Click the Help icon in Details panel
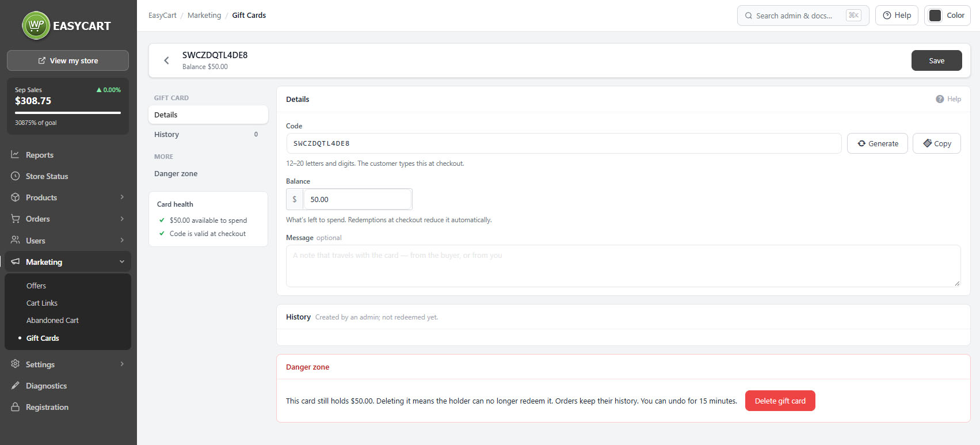 tap(940, 99)
